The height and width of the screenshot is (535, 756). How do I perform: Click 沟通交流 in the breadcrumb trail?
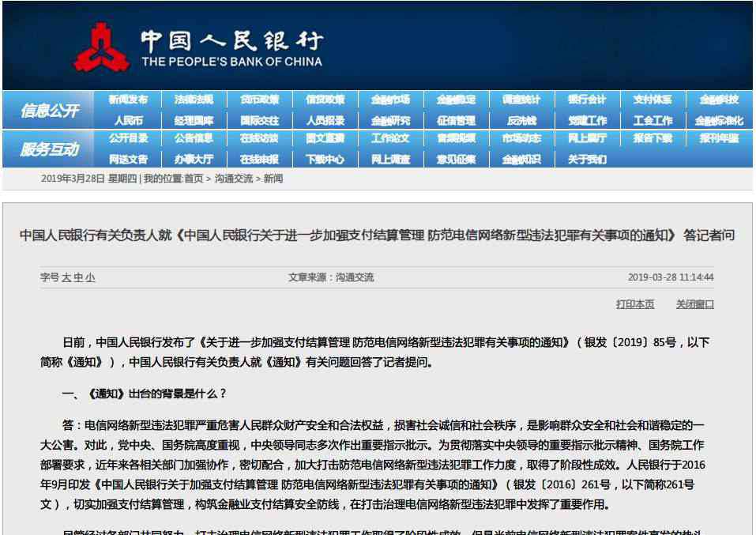click(233, 179)
